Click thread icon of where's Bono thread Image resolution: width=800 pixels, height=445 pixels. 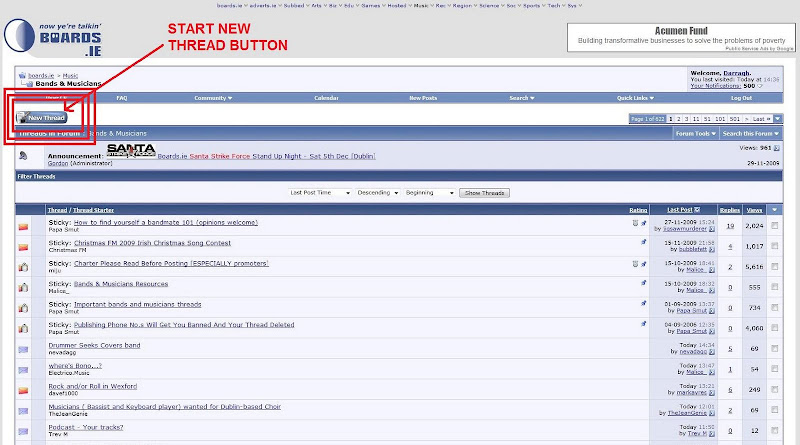(x=23, y=370)
